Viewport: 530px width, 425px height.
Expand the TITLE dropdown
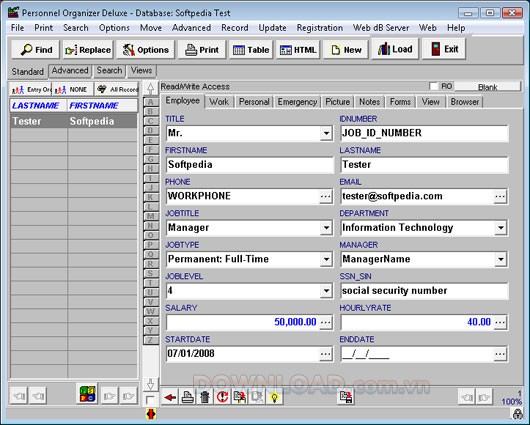pos(326,133)
